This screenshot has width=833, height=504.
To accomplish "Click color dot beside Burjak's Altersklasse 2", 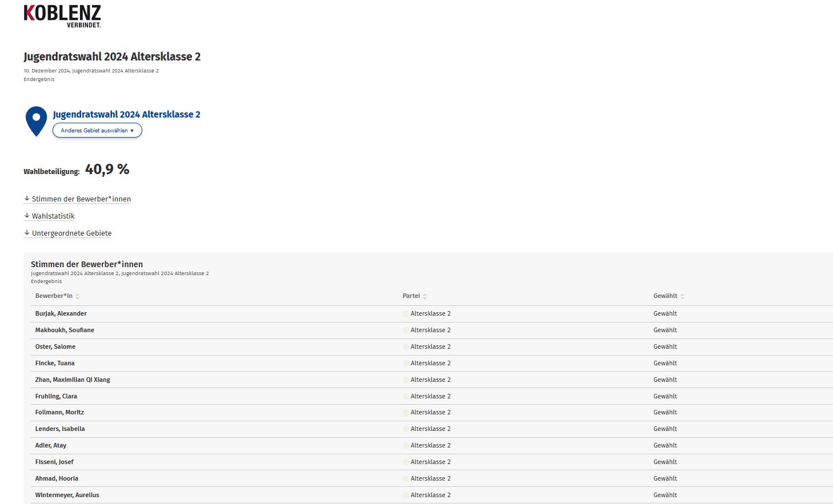I will click(x=406, y=314).
